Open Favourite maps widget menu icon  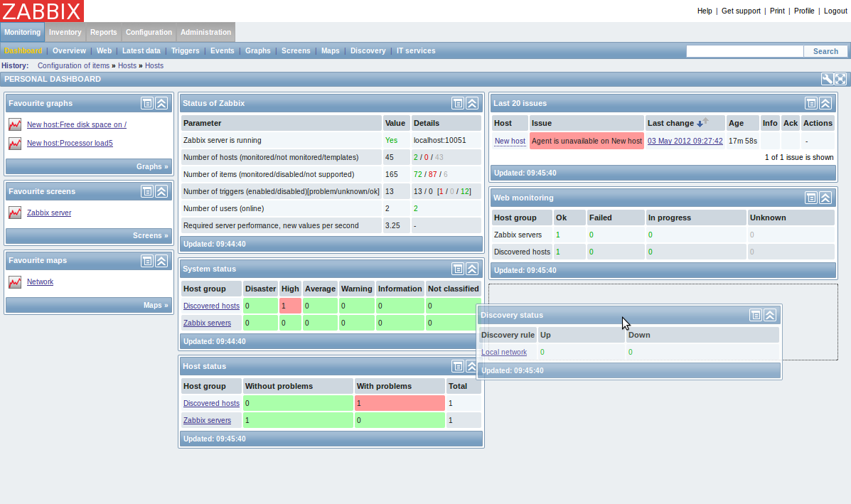(x=147, y=261)
